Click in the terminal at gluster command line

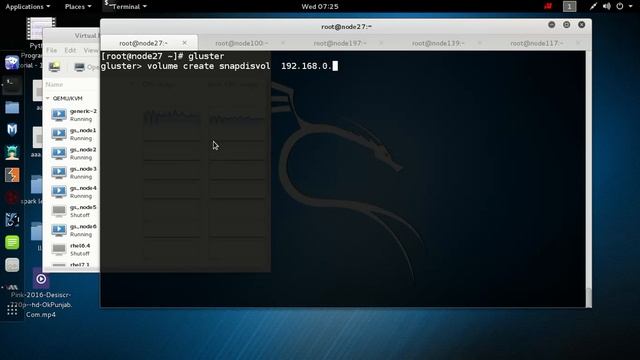[219, 66]
